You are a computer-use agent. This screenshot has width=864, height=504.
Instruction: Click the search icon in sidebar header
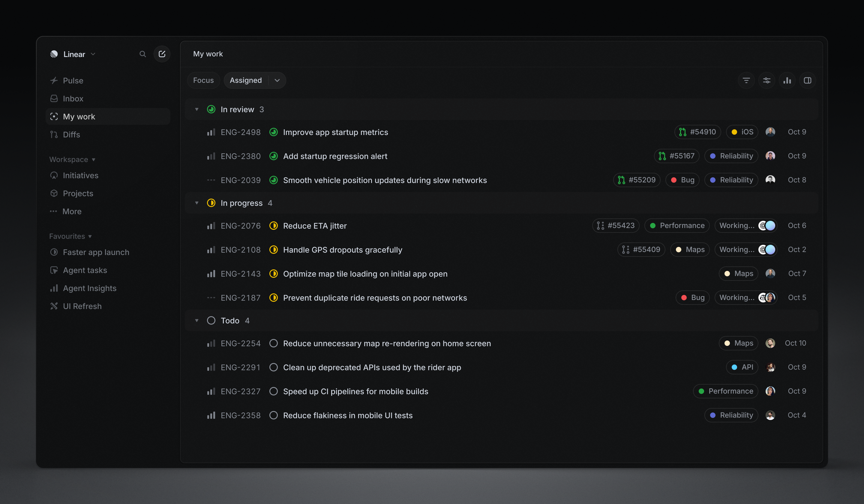[x=142, y=54]
